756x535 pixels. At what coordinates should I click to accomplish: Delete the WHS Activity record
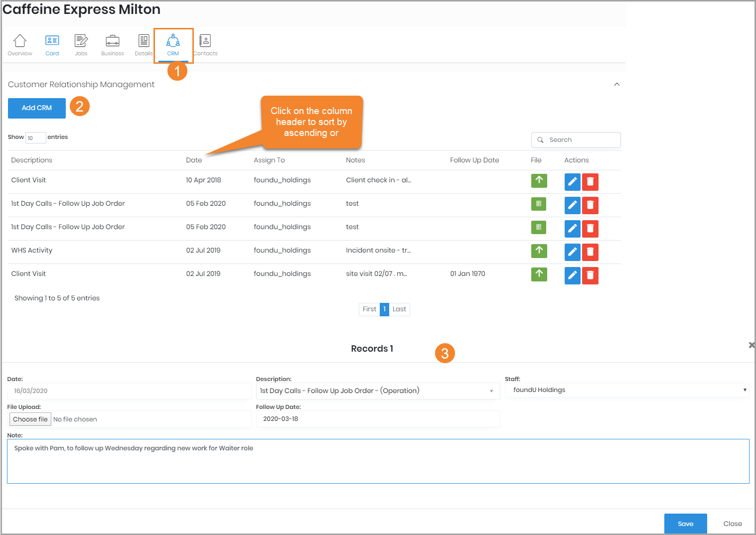pos(590,252)
